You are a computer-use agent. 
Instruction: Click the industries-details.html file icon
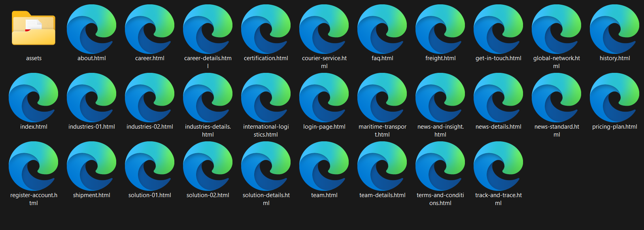[208, 97]
